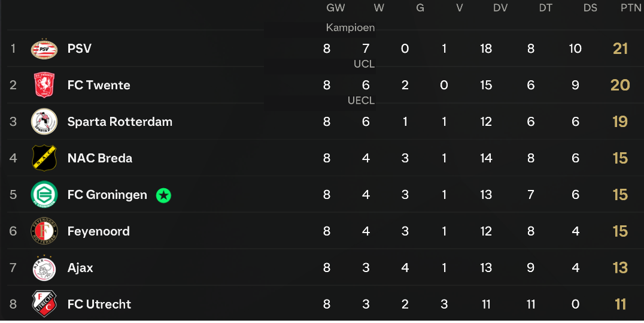Click the DV column header
644x323 pixels.
(x=500, y=8)
